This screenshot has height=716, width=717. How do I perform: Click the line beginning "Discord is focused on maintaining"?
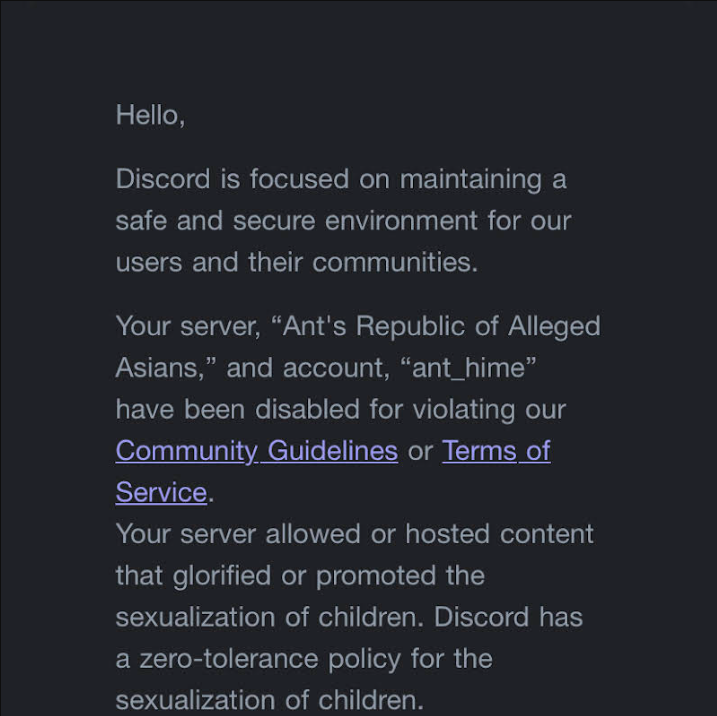point(341,179)
